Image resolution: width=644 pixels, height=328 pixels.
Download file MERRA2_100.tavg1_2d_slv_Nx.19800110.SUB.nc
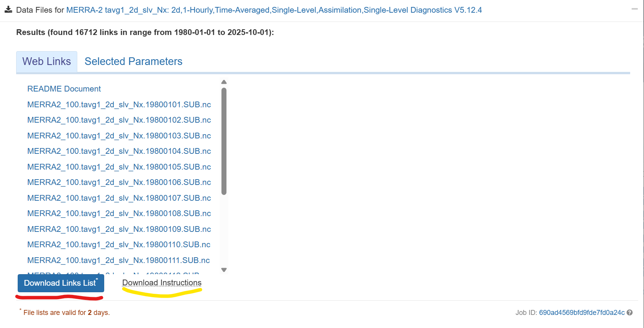(119, 245)
